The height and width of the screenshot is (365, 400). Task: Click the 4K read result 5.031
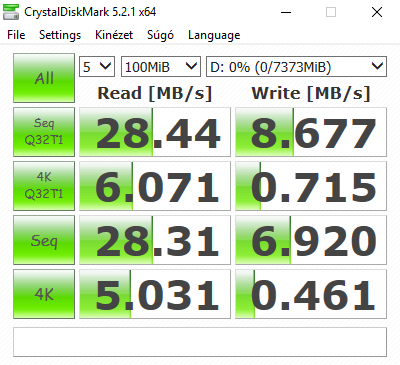pyautogui.click(x=155, y=294)
